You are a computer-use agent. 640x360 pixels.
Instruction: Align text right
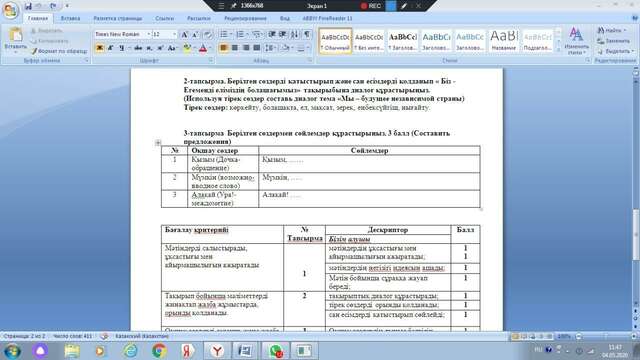246,48
